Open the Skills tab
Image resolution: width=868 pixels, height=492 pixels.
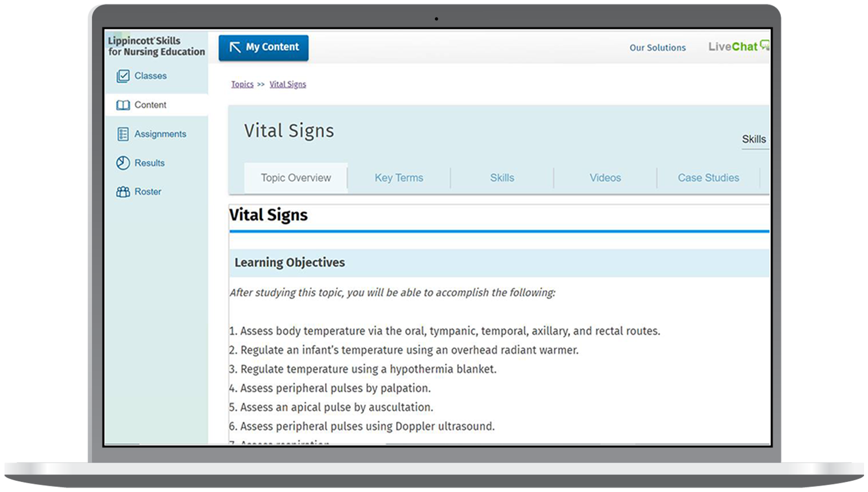click(502, 178)
